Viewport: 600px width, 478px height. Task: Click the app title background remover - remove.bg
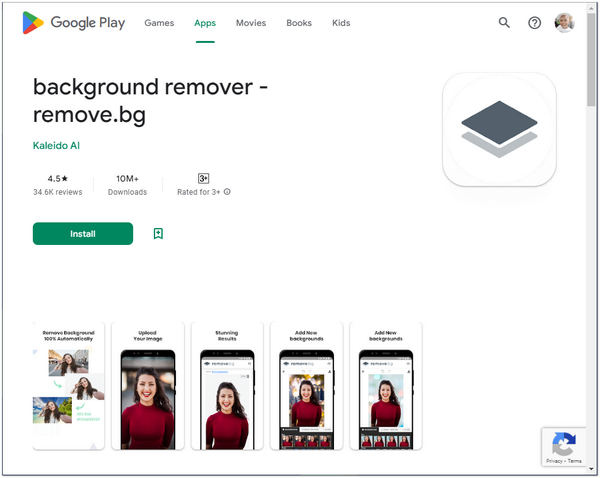point(150,100)
